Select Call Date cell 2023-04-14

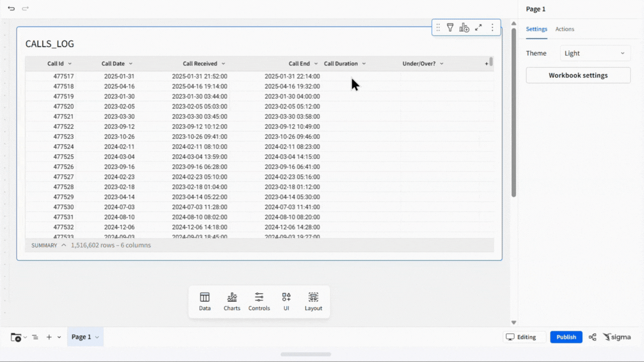click(119, 197)
